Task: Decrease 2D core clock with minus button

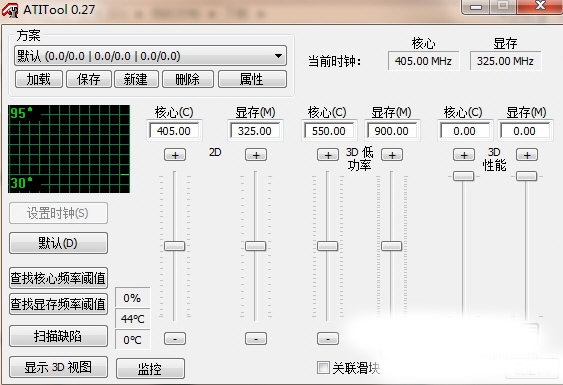Action: tap(175, 339)
